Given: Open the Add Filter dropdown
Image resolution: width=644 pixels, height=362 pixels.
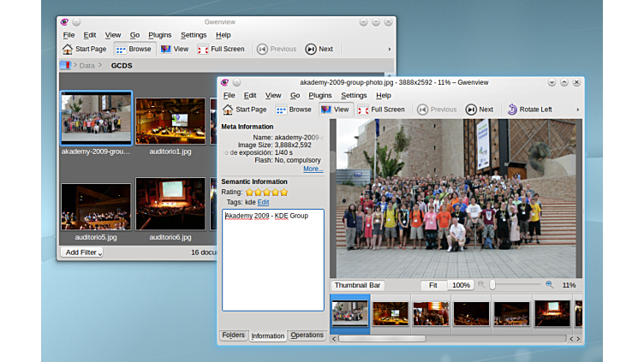Looking at the screenshot, I should click(82, 252).
